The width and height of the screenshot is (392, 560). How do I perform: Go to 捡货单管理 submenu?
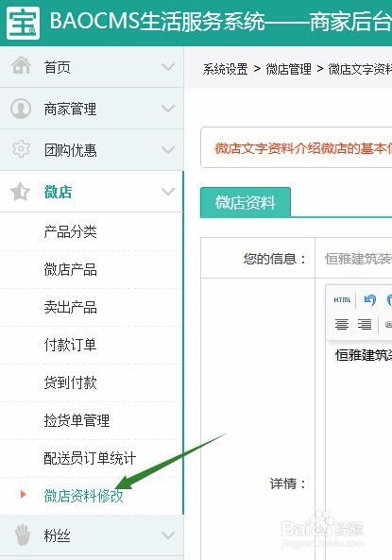[x=77, y=421]
